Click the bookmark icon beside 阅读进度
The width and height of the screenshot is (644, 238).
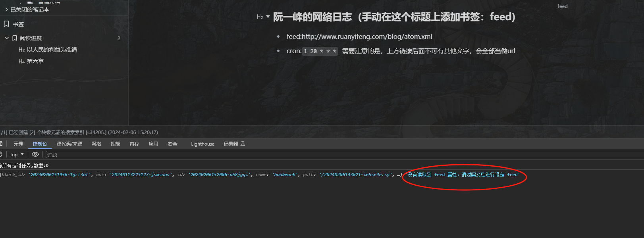click(15, 38)
